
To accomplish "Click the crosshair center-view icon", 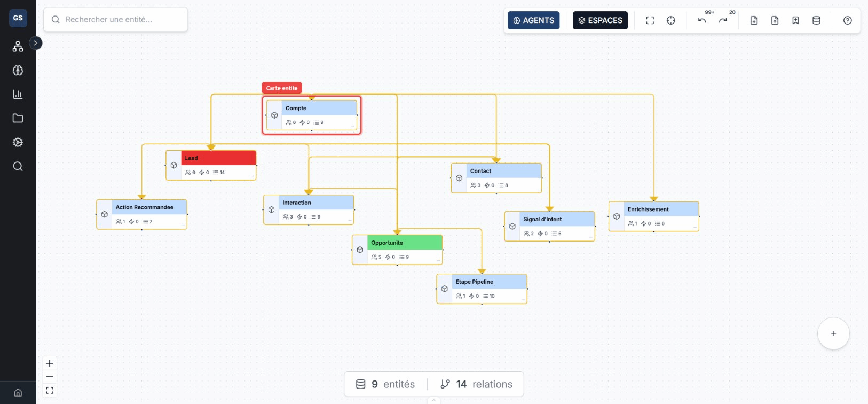I will coord(671,20).
